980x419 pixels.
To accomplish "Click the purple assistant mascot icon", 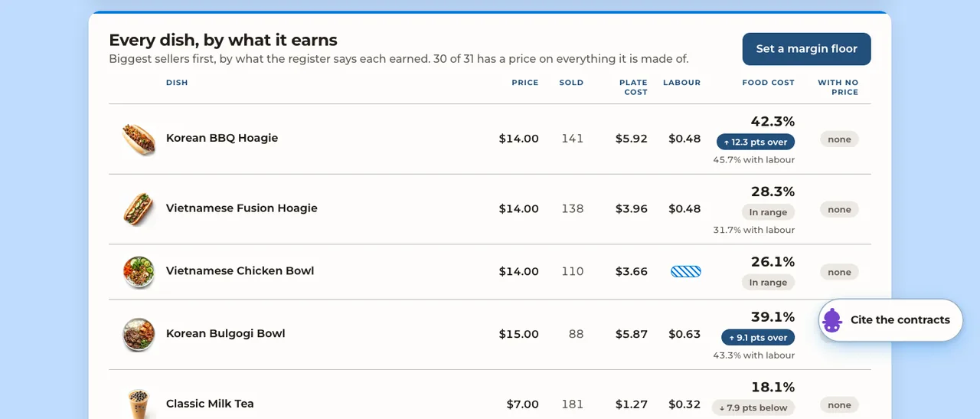I will 832,320.
